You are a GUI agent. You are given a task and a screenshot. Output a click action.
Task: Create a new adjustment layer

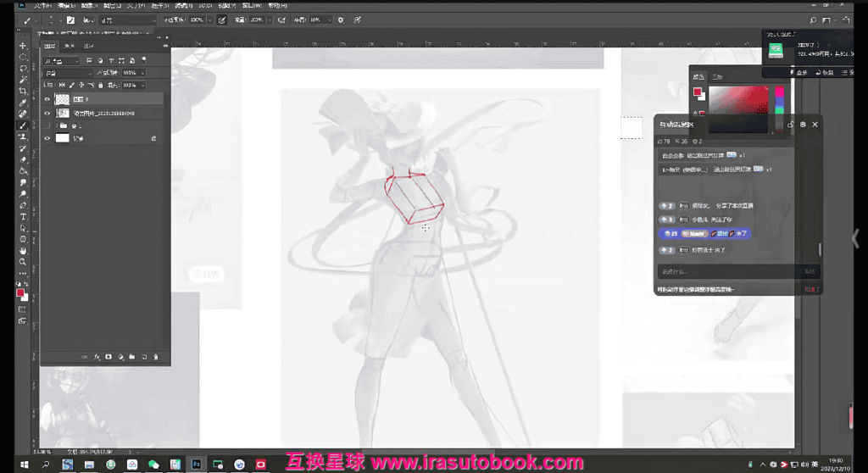(120, 357)
